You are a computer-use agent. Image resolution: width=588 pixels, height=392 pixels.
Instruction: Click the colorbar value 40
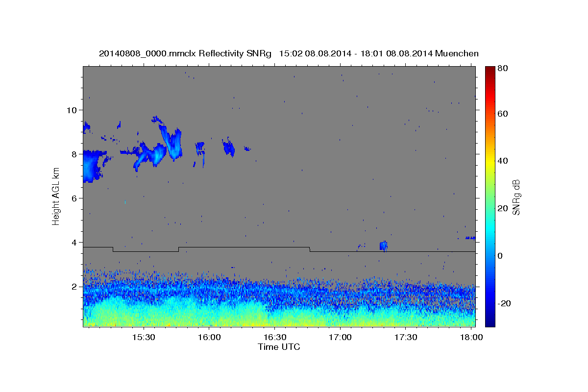tap(502, 161)
